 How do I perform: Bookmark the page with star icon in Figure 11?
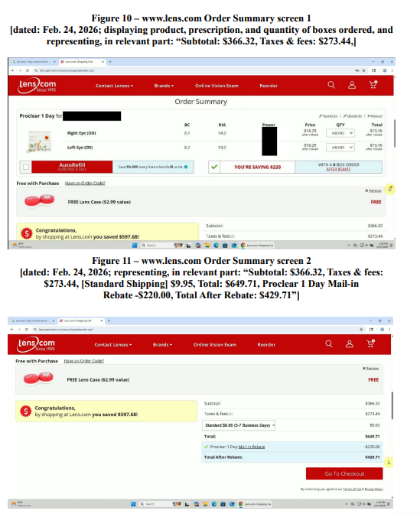(x=361, y=330)
